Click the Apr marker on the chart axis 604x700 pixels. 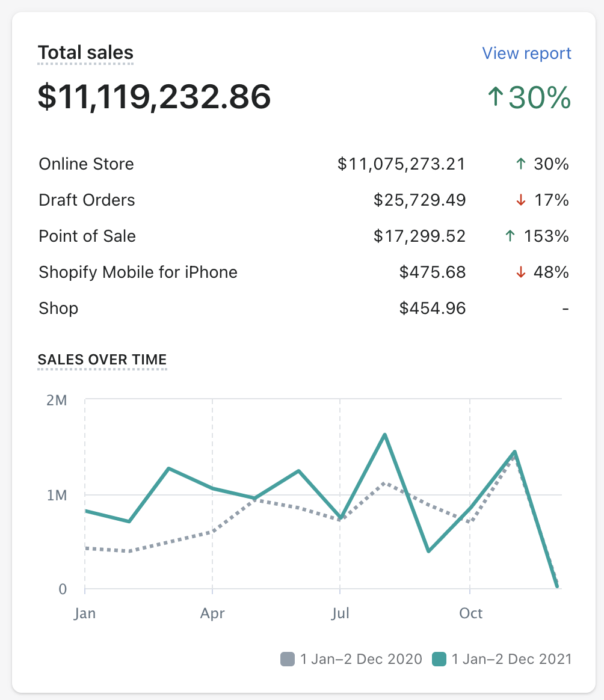212,613
